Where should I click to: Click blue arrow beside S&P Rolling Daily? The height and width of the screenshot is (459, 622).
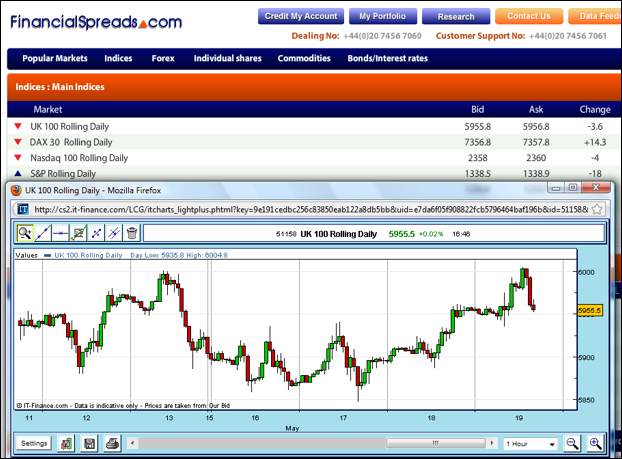[18, 173]
